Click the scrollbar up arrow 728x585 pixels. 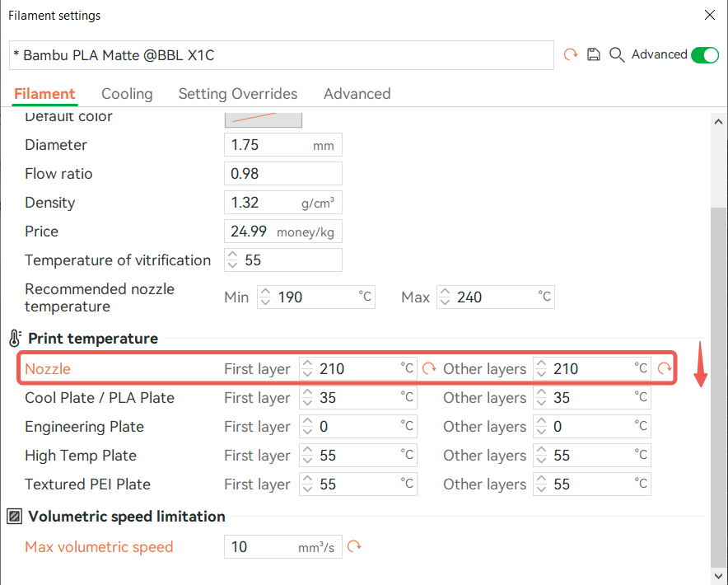(x=718, y=122)
